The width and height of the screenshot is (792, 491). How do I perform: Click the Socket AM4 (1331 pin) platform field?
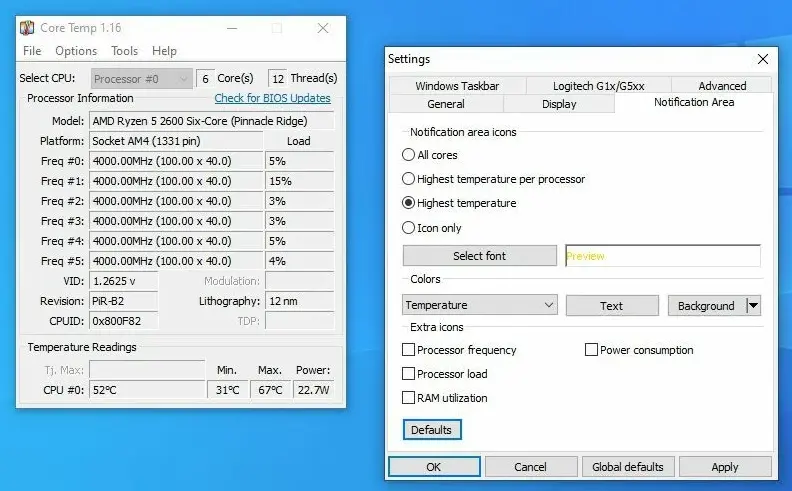176,141
